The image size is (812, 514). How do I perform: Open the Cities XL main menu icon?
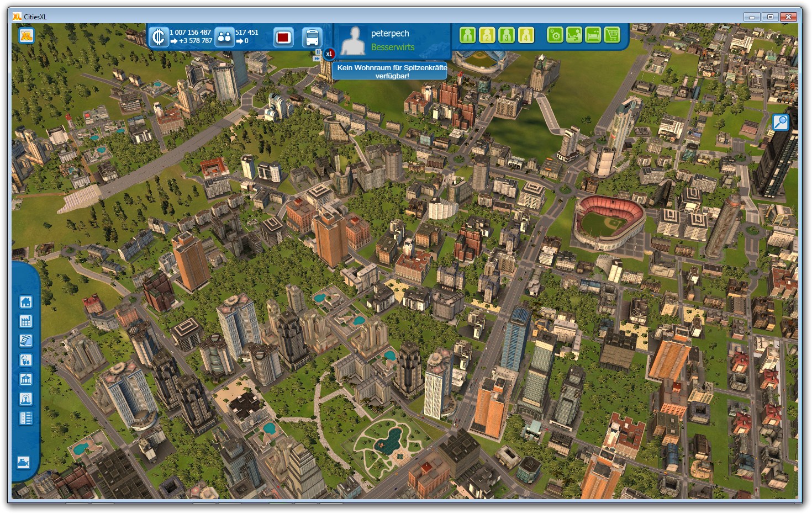point(26,36)
